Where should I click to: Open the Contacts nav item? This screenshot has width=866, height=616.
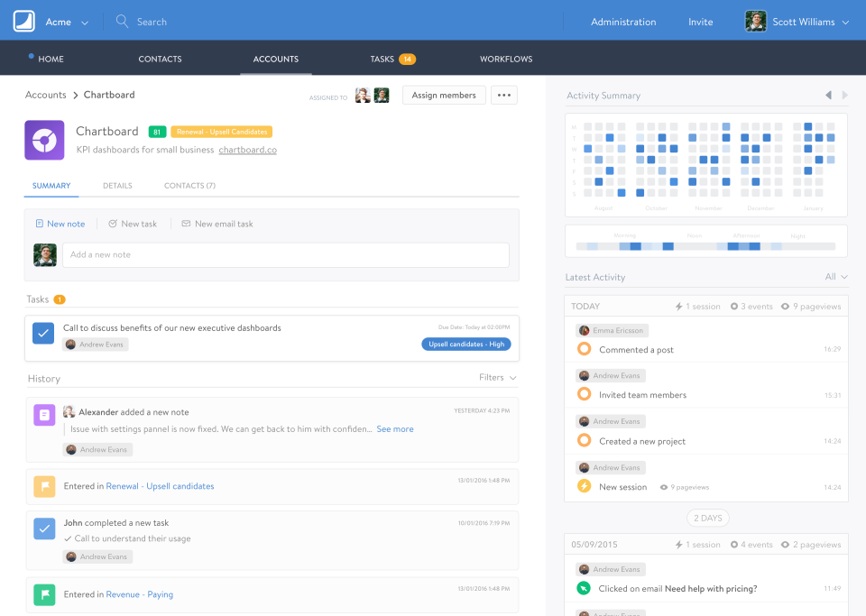[161, 59]
